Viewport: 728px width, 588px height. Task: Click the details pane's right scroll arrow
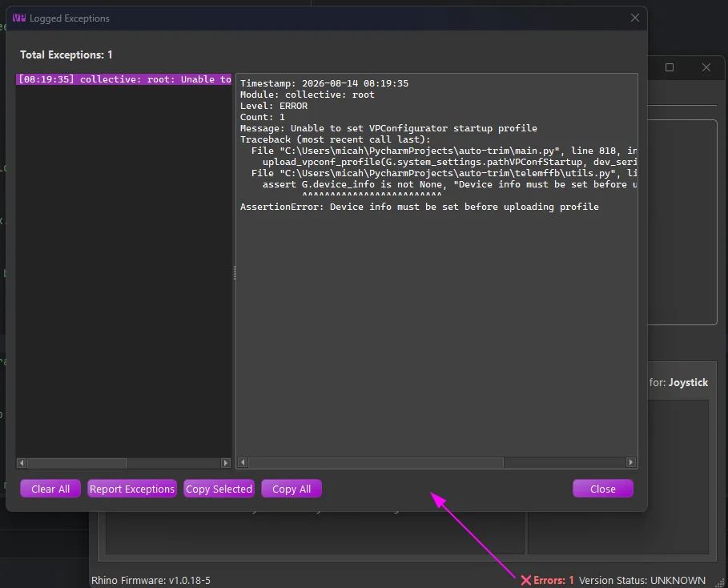pos(630,462)
